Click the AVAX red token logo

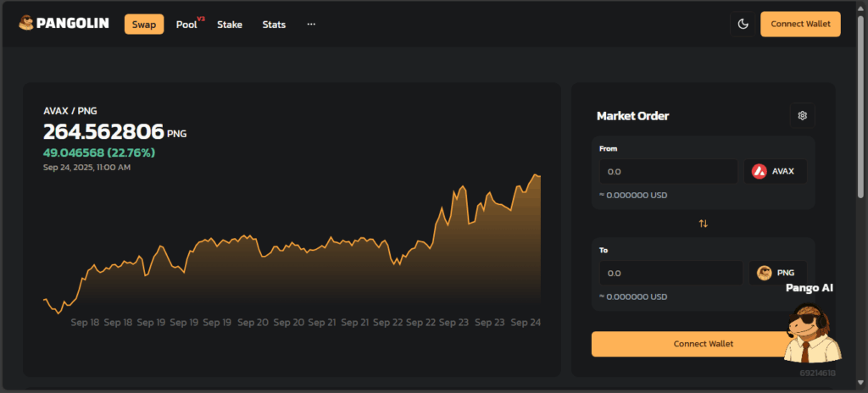[x=759, y=171]
